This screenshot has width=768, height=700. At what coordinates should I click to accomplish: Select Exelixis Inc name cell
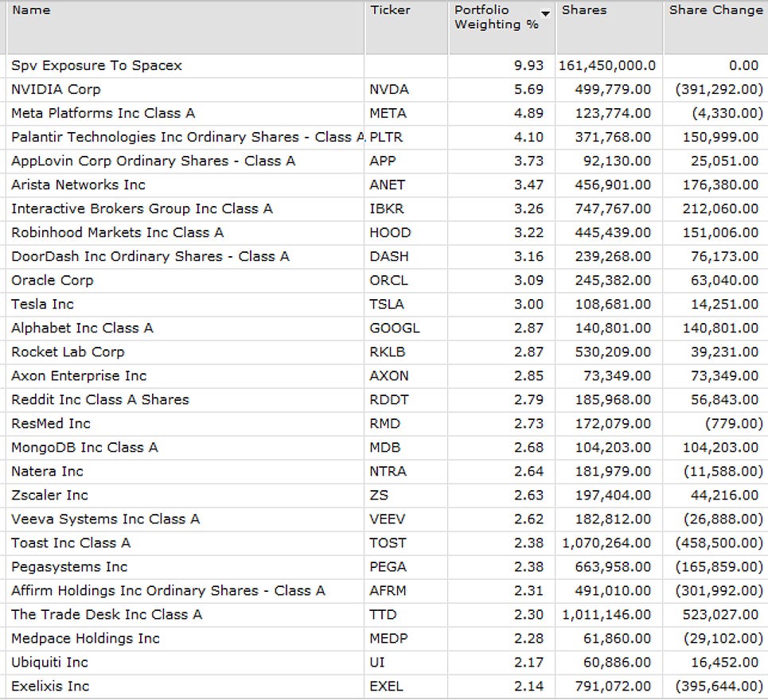[50, 686]
